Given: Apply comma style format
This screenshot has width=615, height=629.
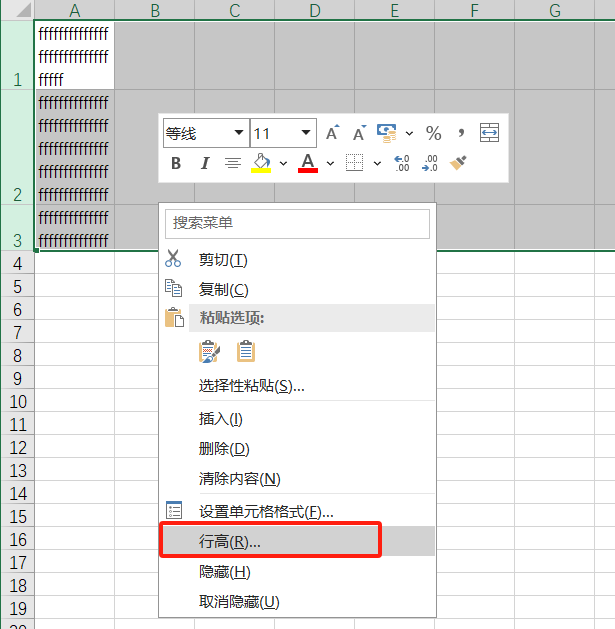Looking at the screenshot, I should [461, 133].
